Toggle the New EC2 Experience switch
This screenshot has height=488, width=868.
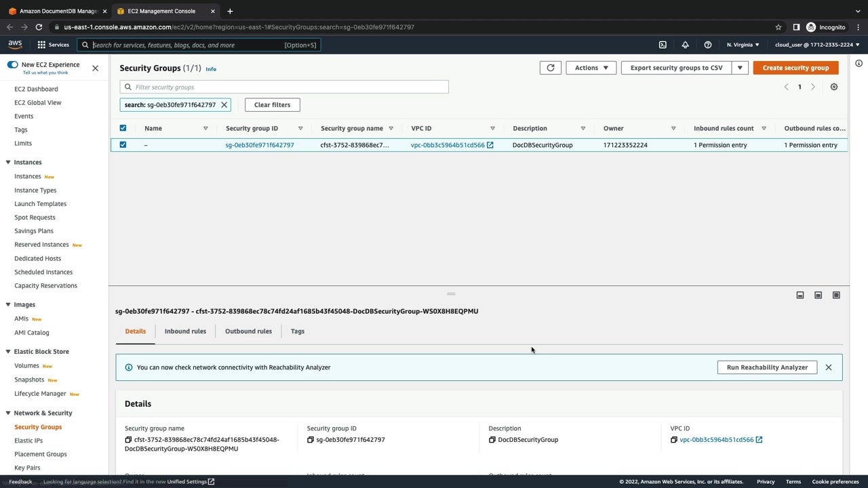tap(12, 64)
